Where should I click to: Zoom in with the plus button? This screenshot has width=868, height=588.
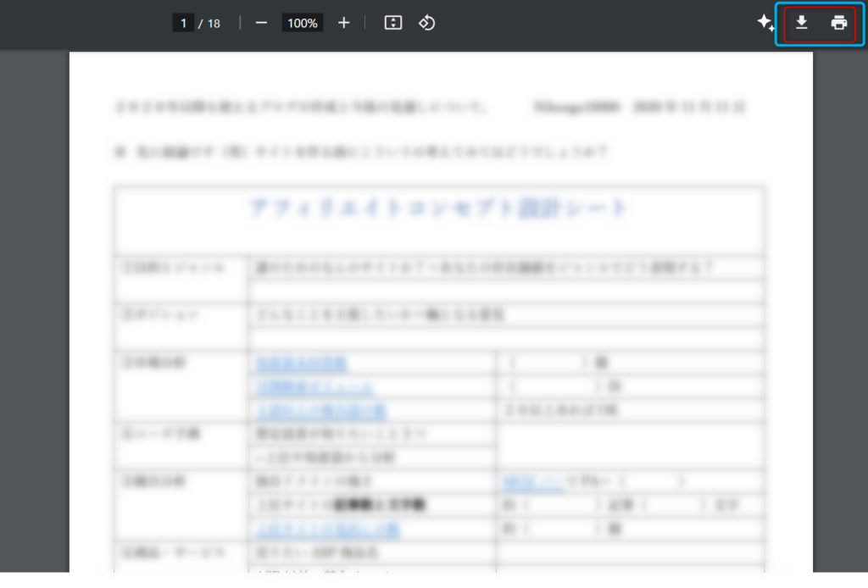click(343, 23)
